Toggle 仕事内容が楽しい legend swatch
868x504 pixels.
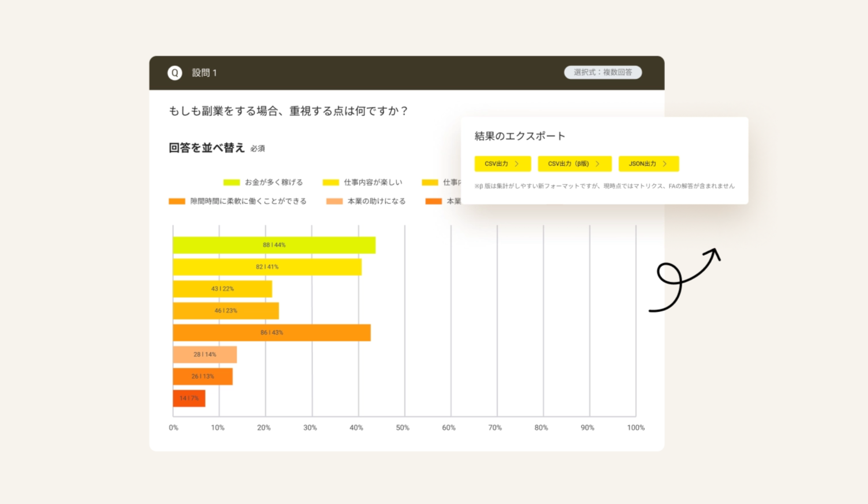[x=330, y=182]
